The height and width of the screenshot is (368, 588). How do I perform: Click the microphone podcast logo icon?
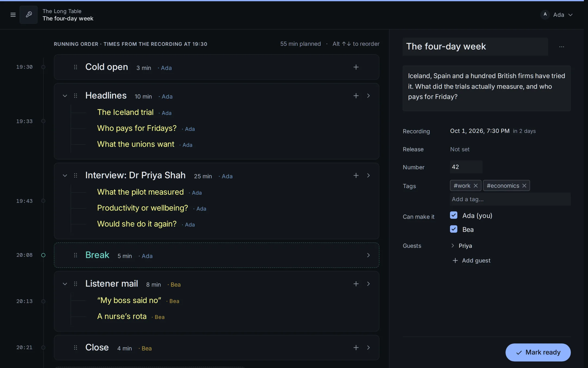29,15
